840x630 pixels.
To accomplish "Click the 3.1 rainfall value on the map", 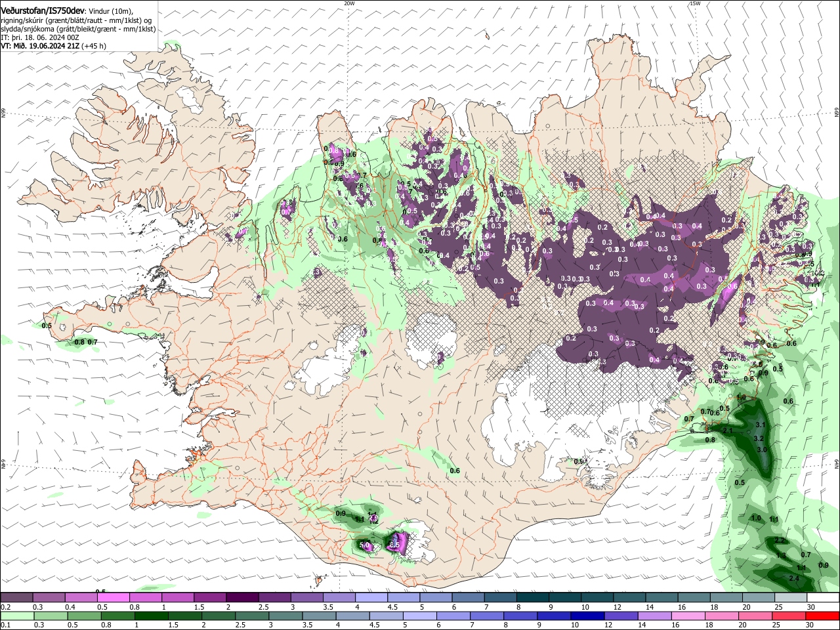I will [x=761, y=425].
